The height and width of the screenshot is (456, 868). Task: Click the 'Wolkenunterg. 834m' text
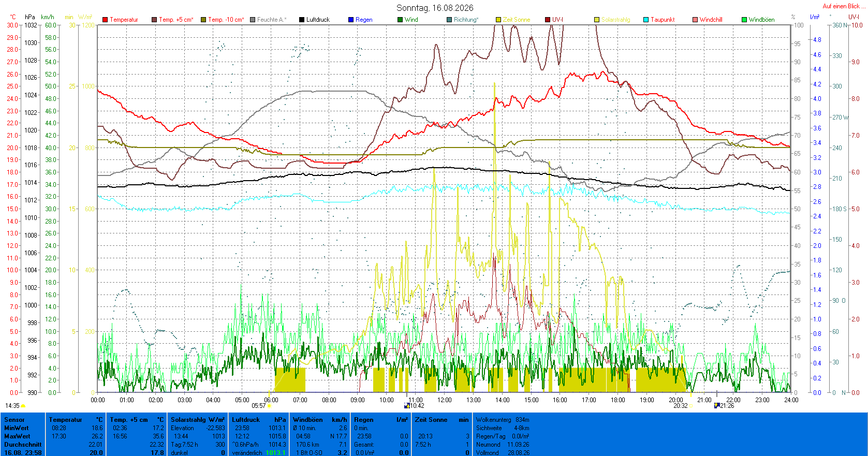pyautogui.click(x=503, y=420)
